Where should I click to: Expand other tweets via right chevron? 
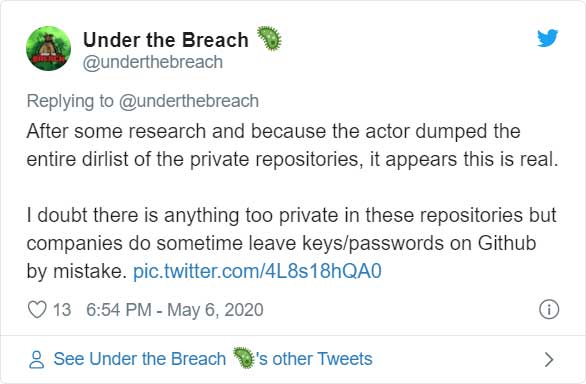tap(549, 360)
